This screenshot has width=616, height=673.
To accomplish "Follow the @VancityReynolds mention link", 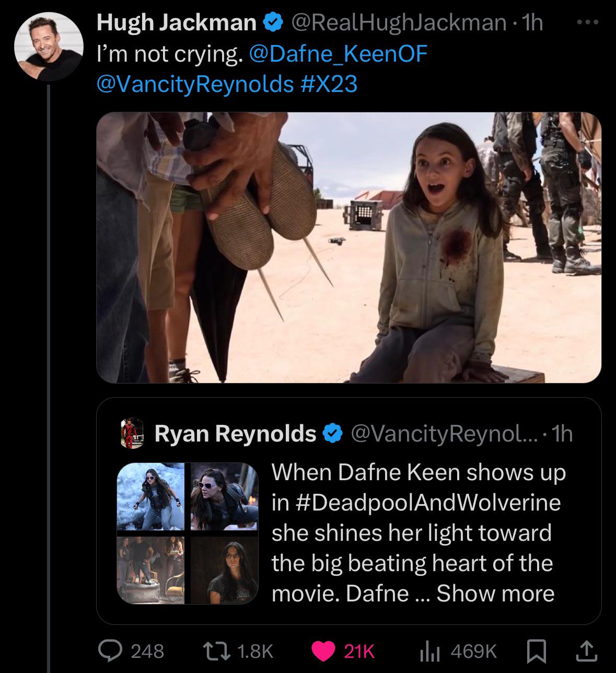I will [195, 84].
